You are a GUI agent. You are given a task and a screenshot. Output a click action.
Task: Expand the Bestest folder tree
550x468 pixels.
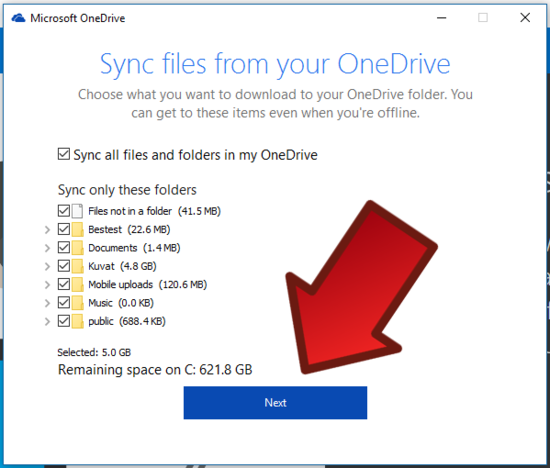47,230
